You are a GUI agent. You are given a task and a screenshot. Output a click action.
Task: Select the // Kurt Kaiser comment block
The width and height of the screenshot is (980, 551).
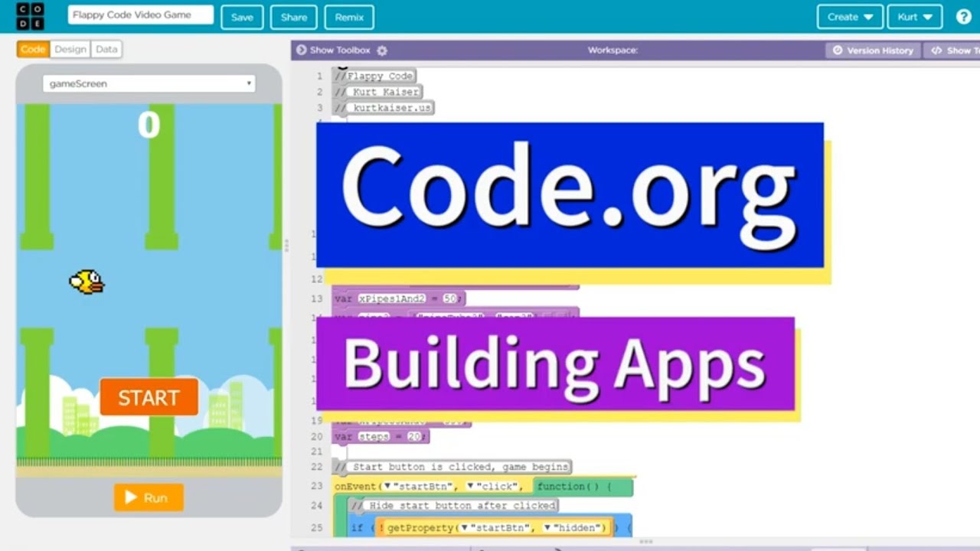(x=377, y=92)
